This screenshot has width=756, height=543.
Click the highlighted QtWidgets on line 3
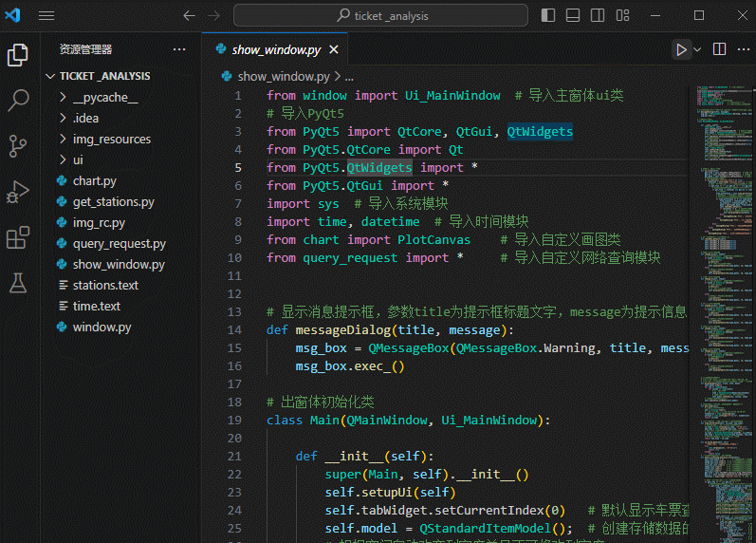click(540, 131)
